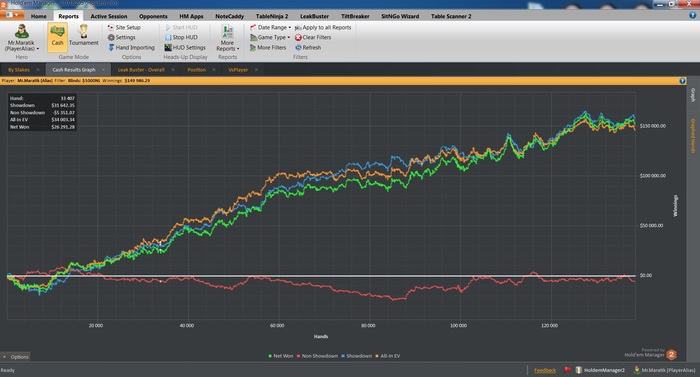Image resolution: width=700 pixels, height=377 pixels.
Task: Toggle All-In EV line in legend
Action: (388, 356)
